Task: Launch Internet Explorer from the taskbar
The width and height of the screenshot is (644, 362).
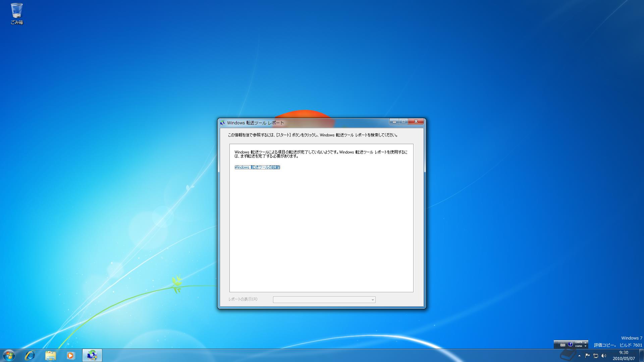Action: (x=30, y=355)
